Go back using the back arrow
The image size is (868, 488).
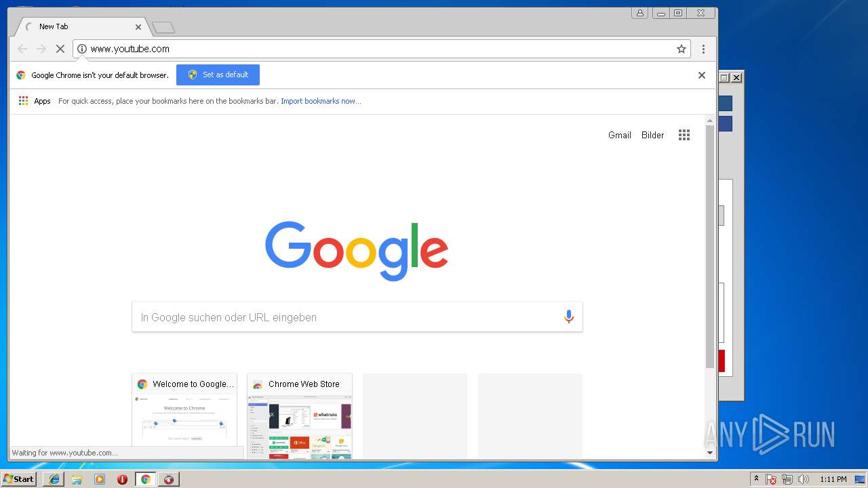coord(22,49)
